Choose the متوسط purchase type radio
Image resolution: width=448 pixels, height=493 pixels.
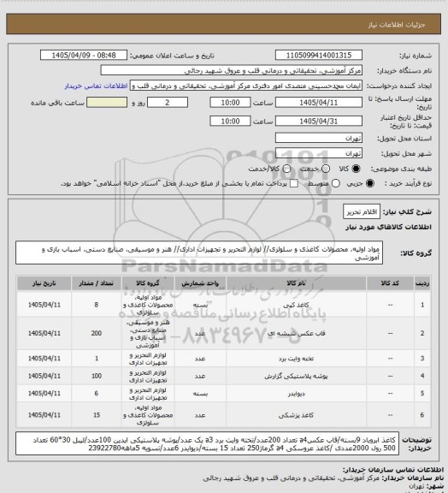[336, 183]
